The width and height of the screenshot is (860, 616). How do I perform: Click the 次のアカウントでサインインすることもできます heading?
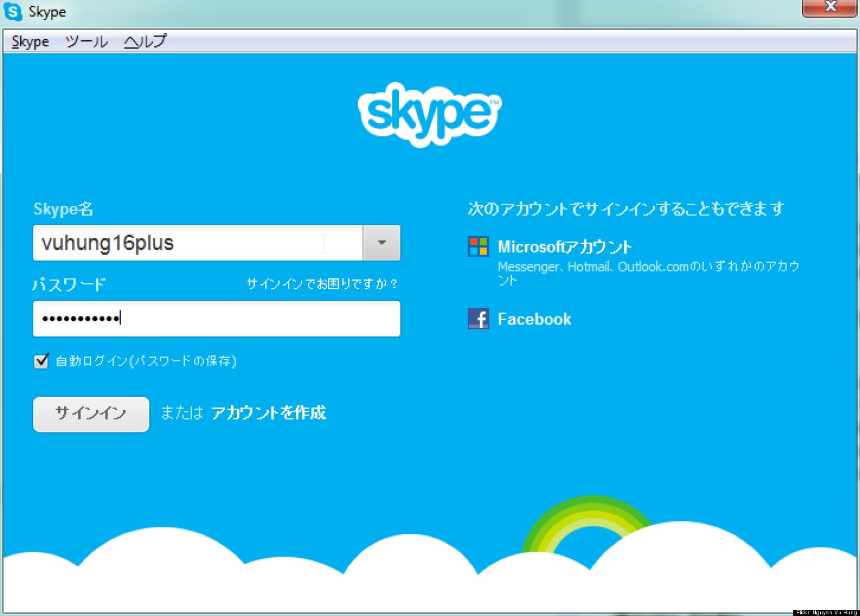[x=626, y=209]
